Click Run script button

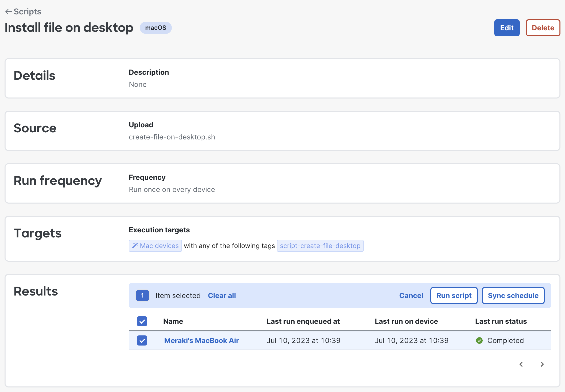point(454,296)
